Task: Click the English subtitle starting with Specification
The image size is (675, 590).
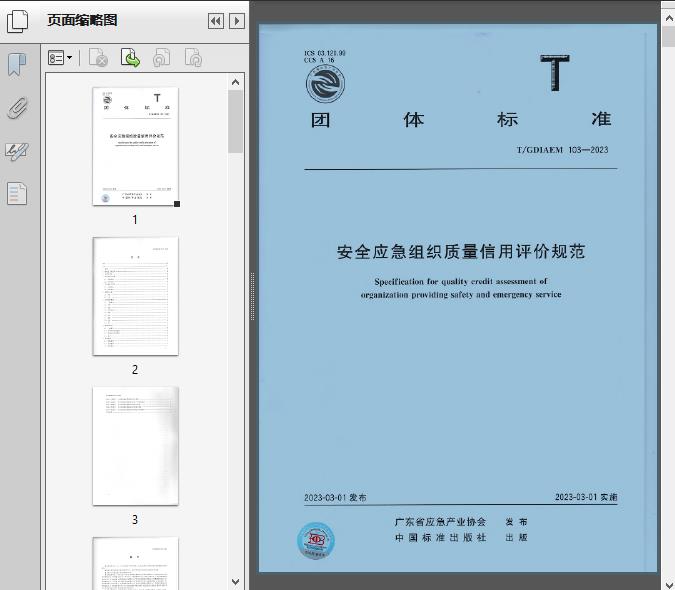Action: [461, 288]
